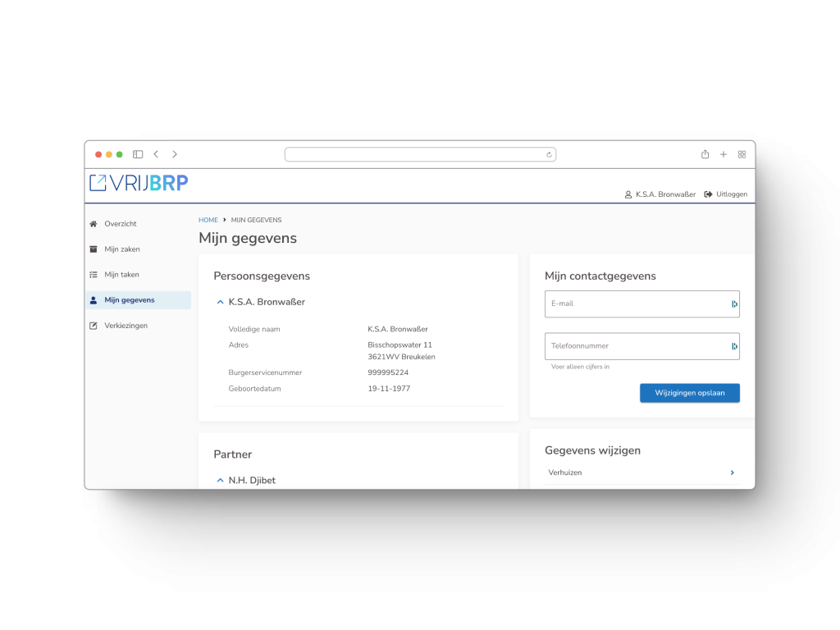Screen dimensions: 840x630
Task: Click the Uitloggen sign-out icon
Action: point(708,194)
